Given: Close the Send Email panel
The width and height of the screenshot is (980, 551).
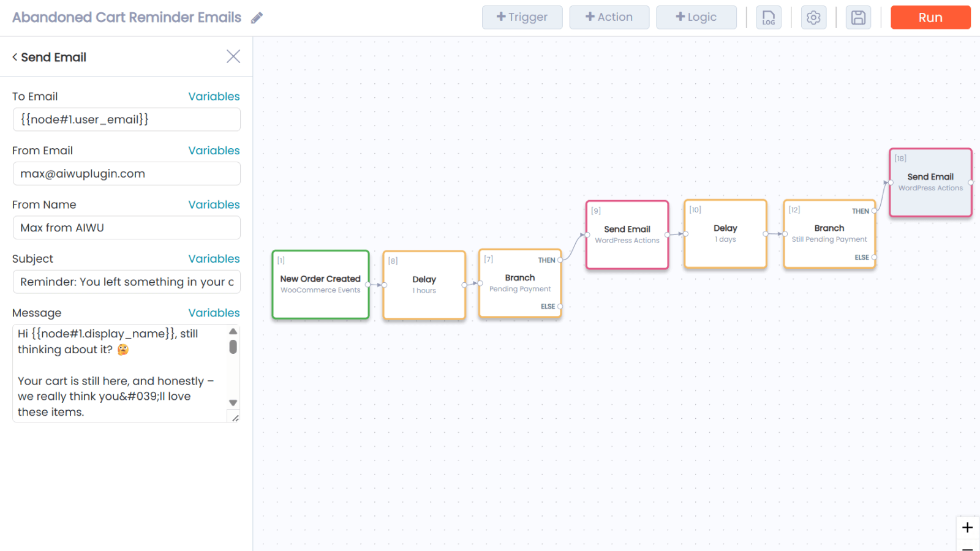Looking at the screenshot, I should tap(233, 57).
